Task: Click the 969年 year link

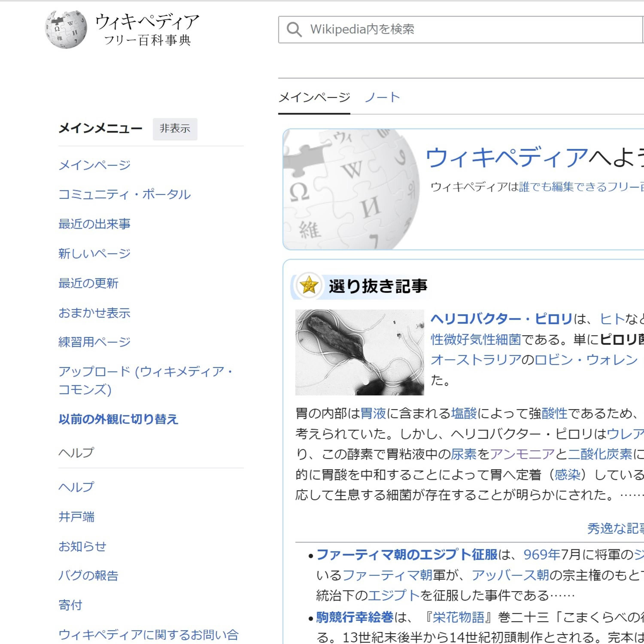Action: pos(542,555)
